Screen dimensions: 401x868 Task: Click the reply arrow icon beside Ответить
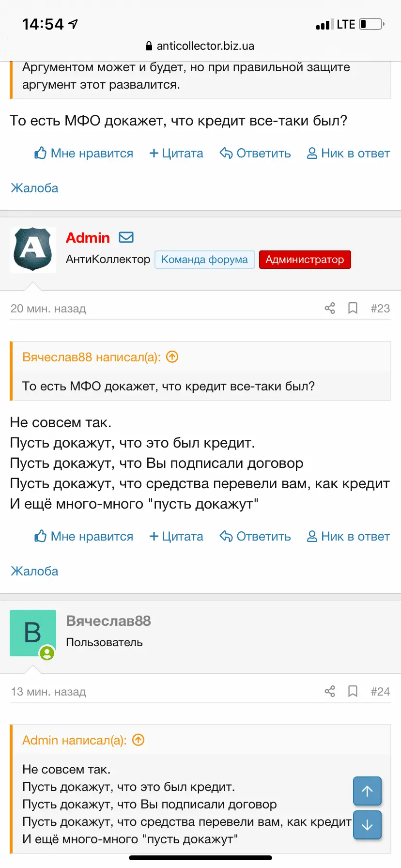coord(226,536)
